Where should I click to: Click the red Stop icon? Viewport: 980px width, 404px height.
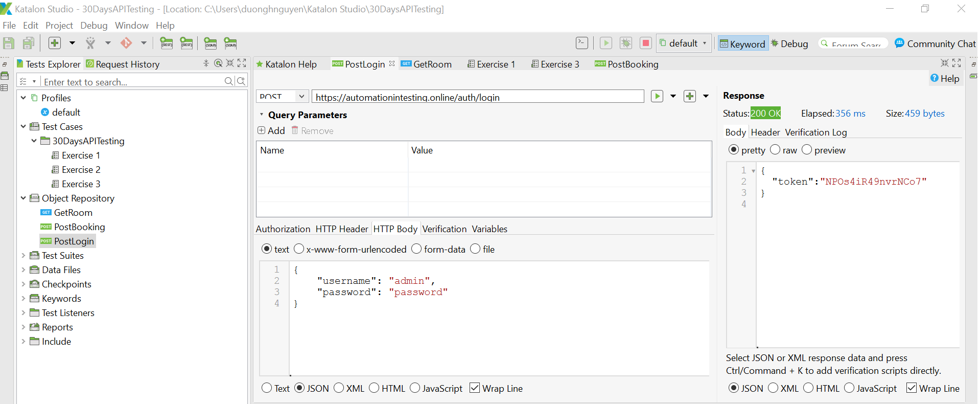point(646,43)
